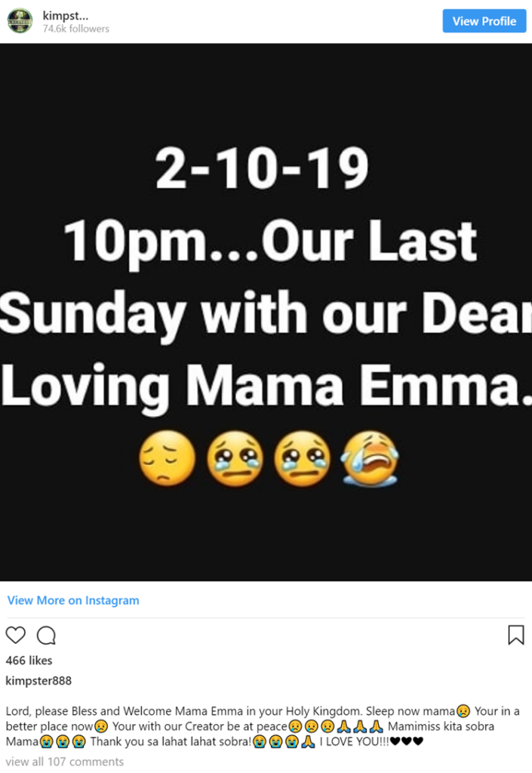532x773 pixels.
Task: Click the 74.6k followers text
Action: pyautogui.click(x=76, y=29)
